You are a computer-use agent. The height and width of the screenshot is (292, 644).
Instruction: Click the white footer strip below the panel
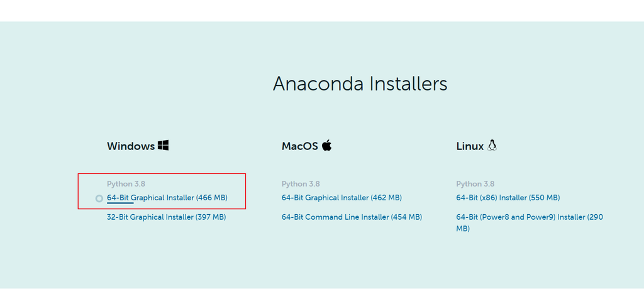click(x=322, y=290)
